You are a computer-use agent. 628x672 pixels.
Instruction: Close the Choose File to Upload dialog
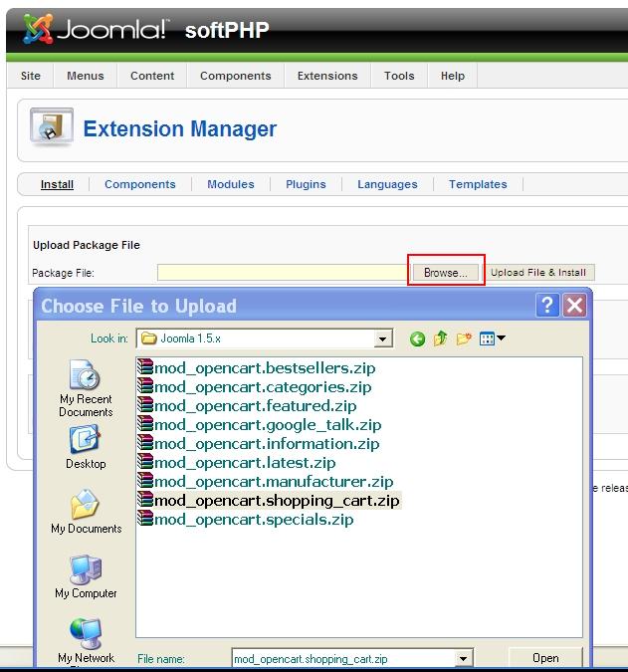click(x=574, y=306)
